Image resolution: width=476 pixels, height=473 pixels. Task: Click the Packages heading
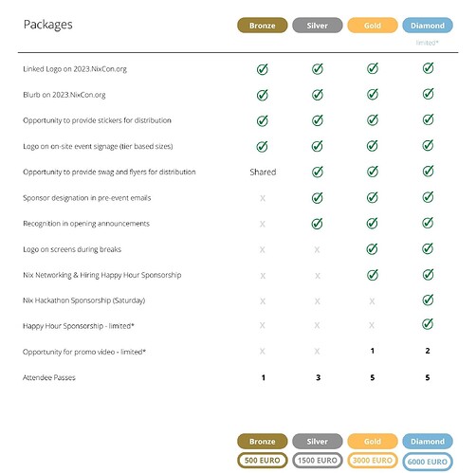(48, 25)
